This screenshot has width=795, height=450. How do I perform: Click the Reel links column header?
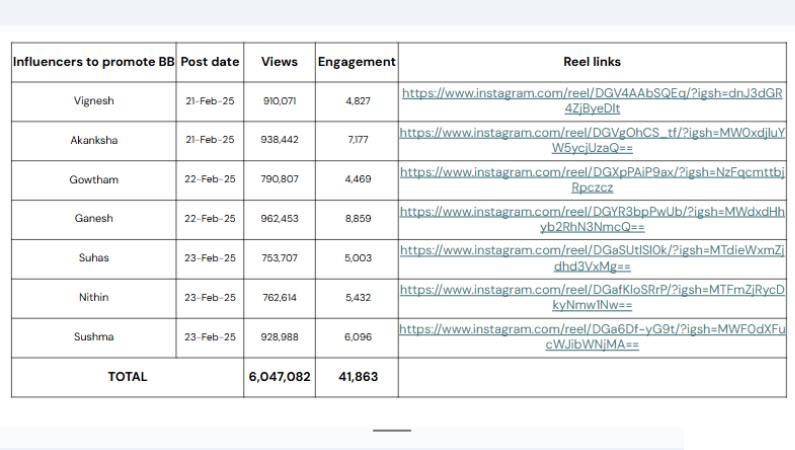click(591, 62)
